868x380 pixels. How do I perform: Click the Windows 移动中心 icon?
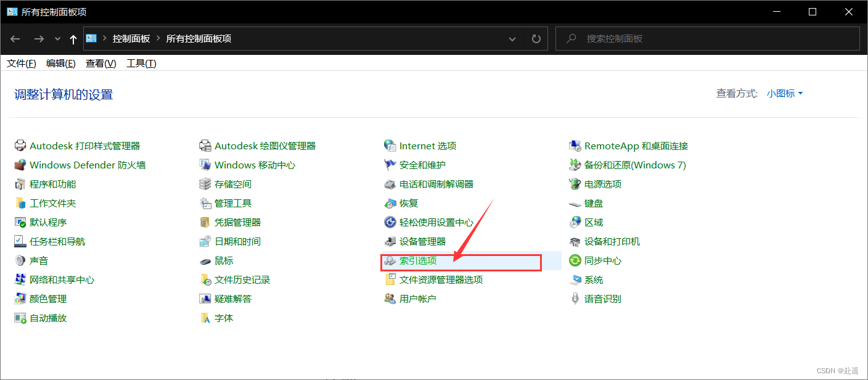click(x=205, y=165)
